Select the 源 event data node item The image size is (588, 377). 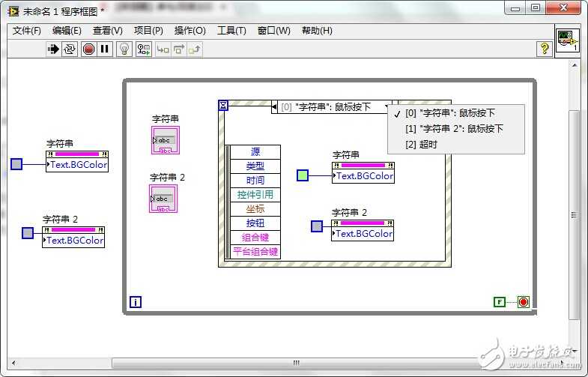coord(255,152)
